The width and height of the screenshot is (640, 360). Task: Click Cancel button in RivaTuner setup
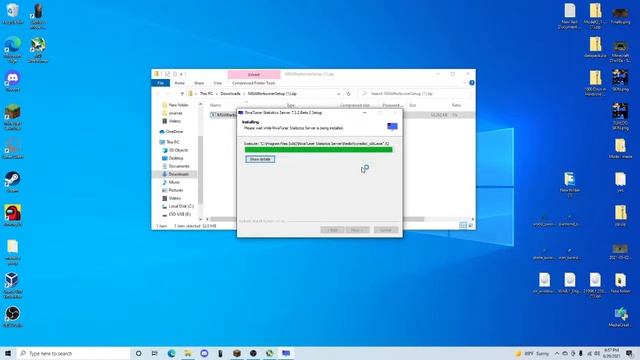(x=386, y=230)
